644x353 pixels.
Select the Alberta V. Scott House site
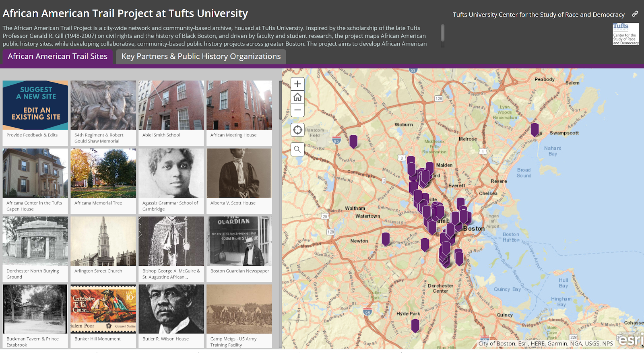coord(239,181)
